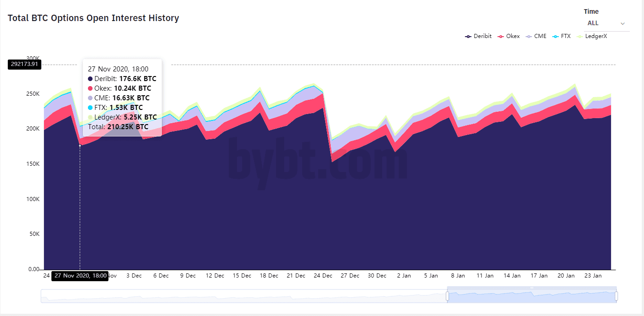
Task: Click the Total value line in tooltip
Action: tap(118, 127)
